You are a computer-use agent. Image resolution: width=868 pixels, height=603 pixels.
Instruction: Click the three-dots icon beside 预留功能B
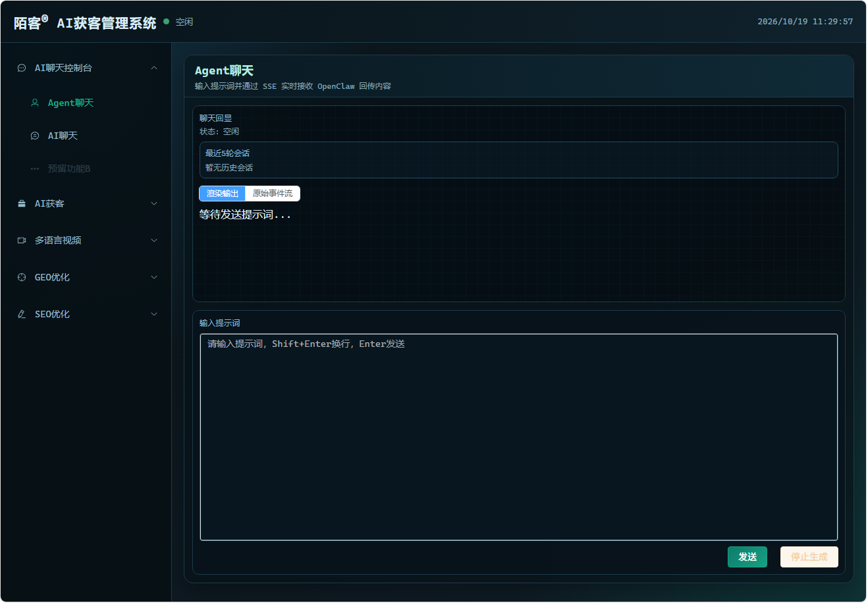click(35, 169)
